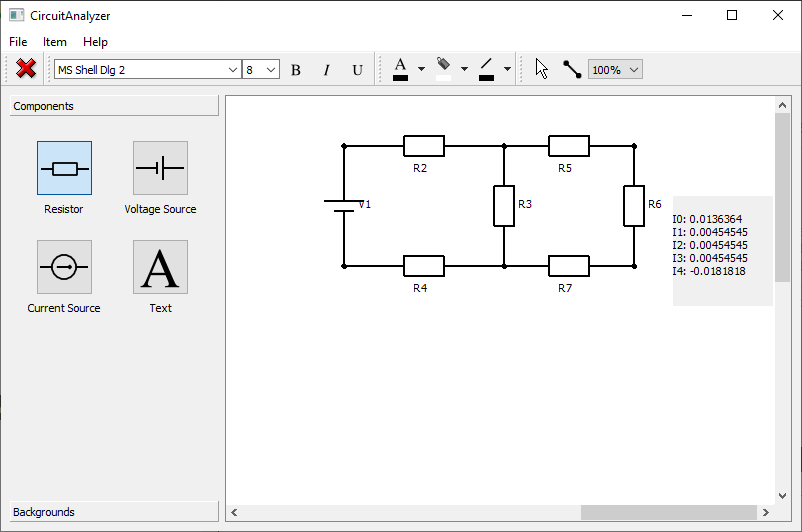Click the horizontal scrollbar right arrow
The image size is (802, 532).
tap(766, 513)
